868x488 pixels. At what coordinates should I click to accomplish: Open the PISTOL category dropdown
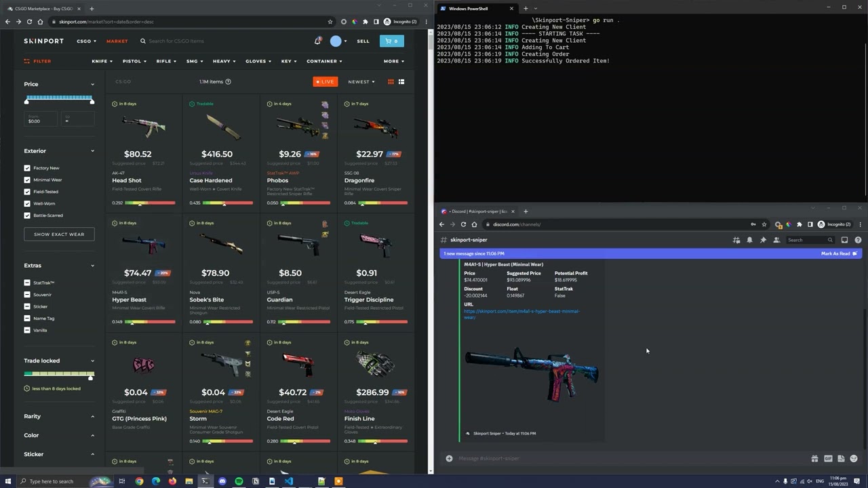click(134, 61)
